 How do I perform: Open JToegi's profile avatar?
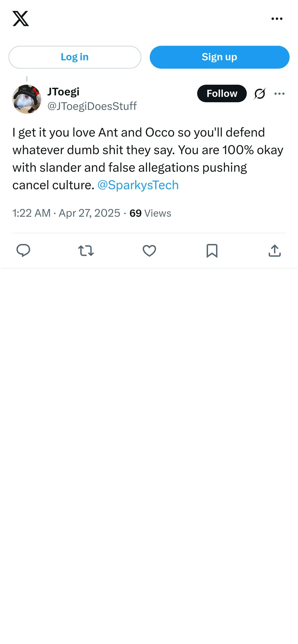point(27,99)
